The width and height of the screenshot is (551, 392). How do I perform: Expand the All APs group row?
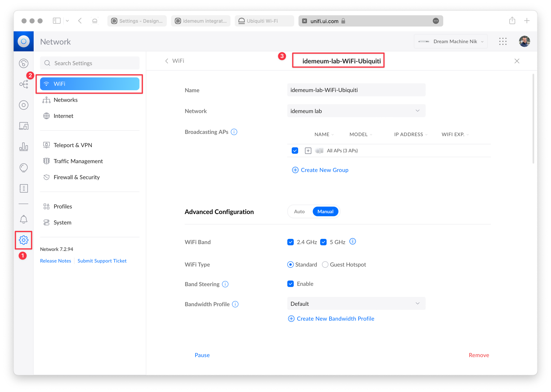308,151
